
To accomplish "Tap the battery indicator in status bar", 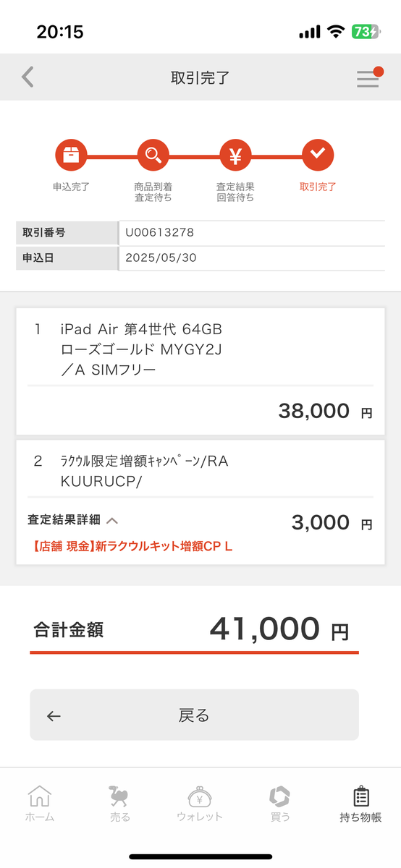I will (365, 32).
